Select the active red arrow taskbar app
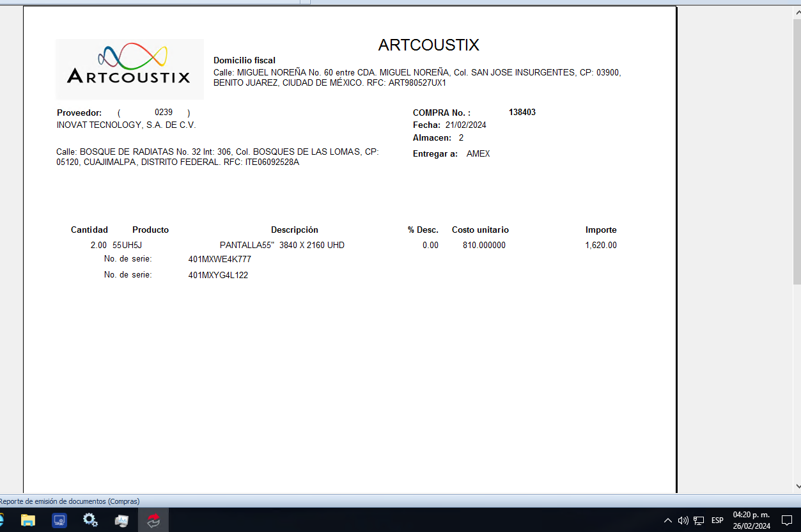The height and width of the screenshot is (532, 801). (x=153, y=520)
